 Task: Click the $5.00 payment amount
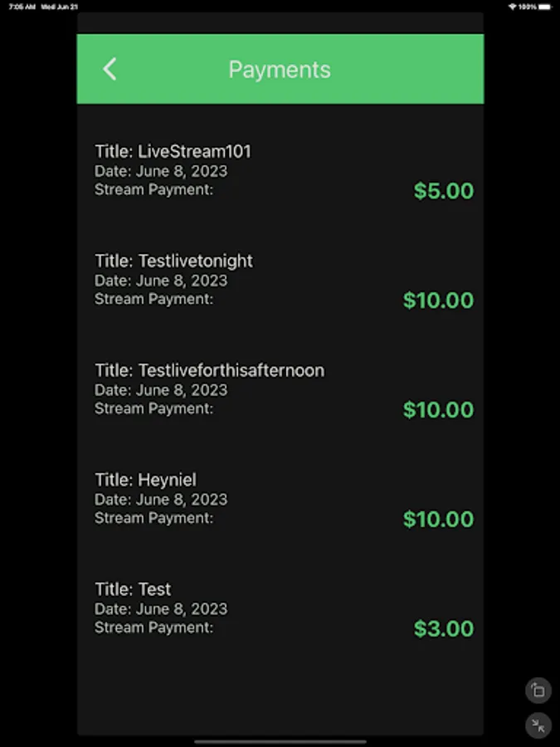[x=444, y=191]
